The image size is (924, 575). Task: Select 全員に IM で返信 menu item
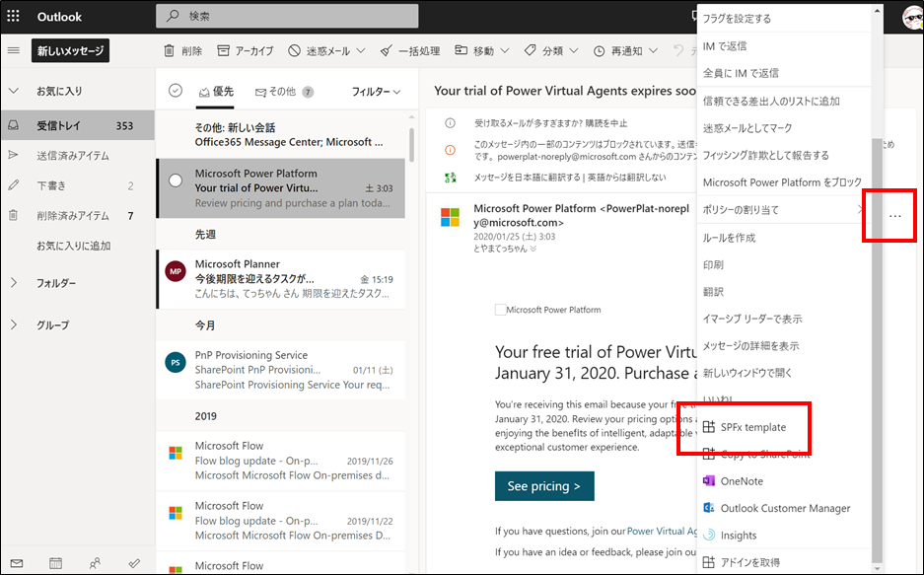784,73
